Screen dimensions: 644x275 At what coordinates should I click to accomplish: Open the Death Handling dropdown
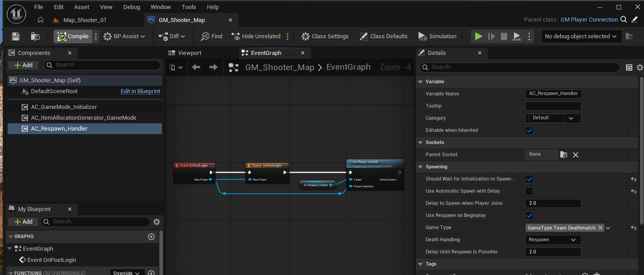(x=553, y=240)
